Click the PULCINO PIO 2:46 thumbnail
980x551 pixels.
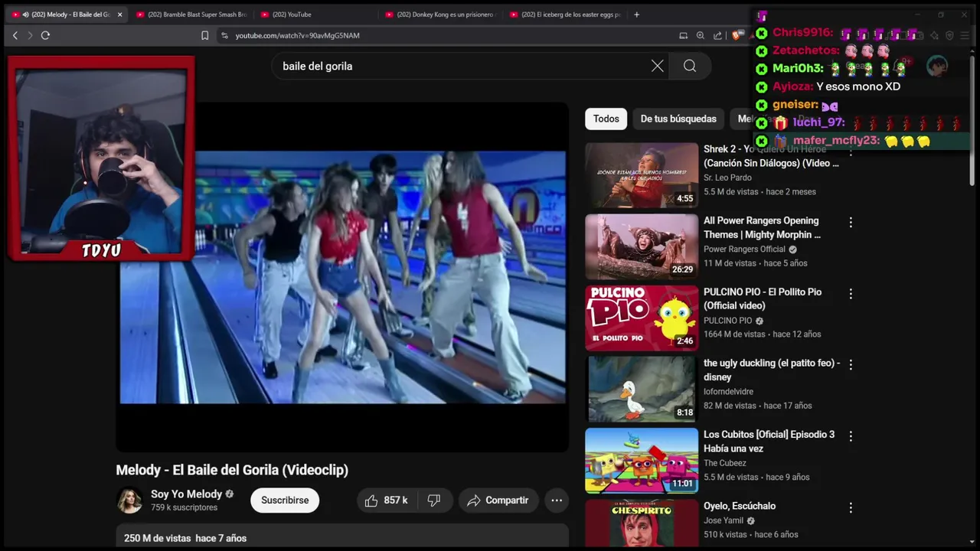tap(642, 318)
